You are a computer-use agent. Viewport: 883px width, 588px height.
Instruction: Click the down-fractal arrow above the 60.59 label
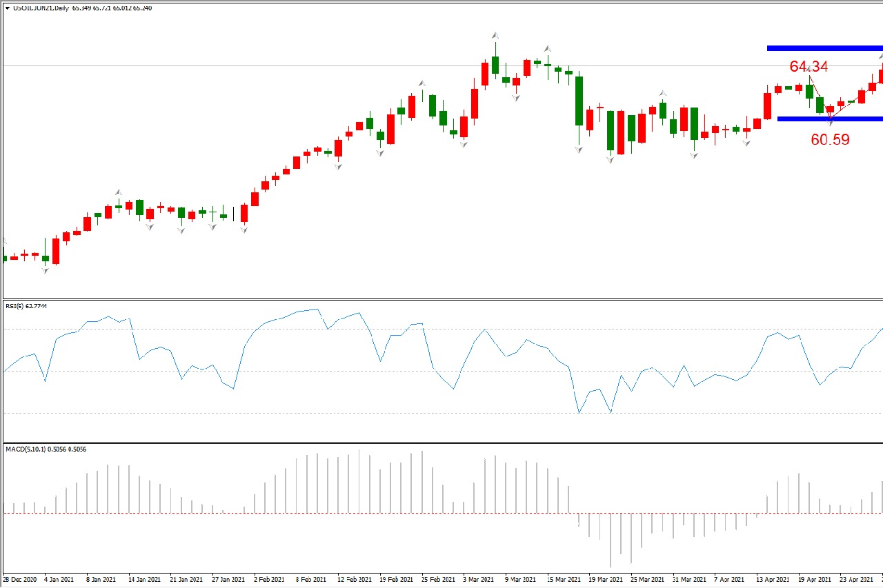tap(830, 122)
